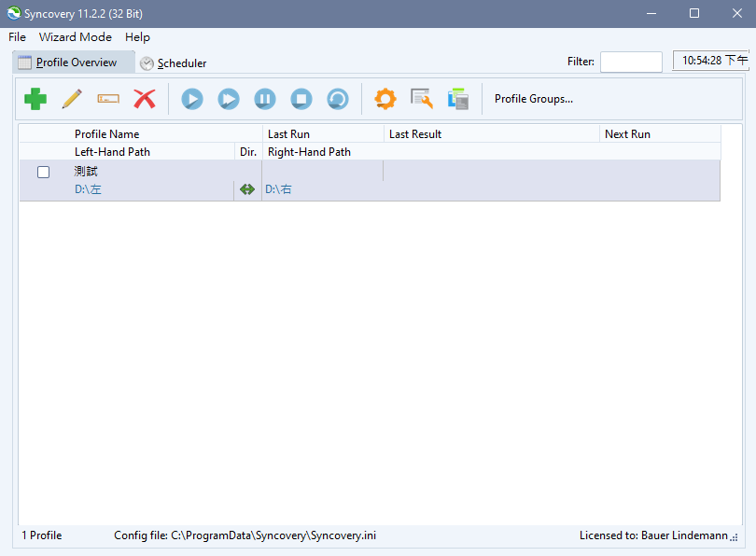Run profile in background (double play icon)

coord(229,99)
